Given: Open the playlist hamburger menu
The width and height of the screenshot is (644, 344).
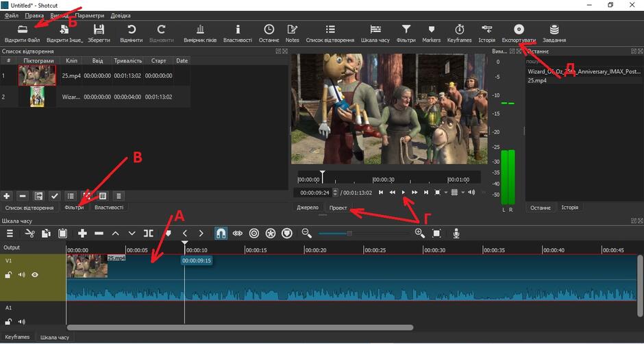Looking at the screenshot, I should click(x=119, y=196).
